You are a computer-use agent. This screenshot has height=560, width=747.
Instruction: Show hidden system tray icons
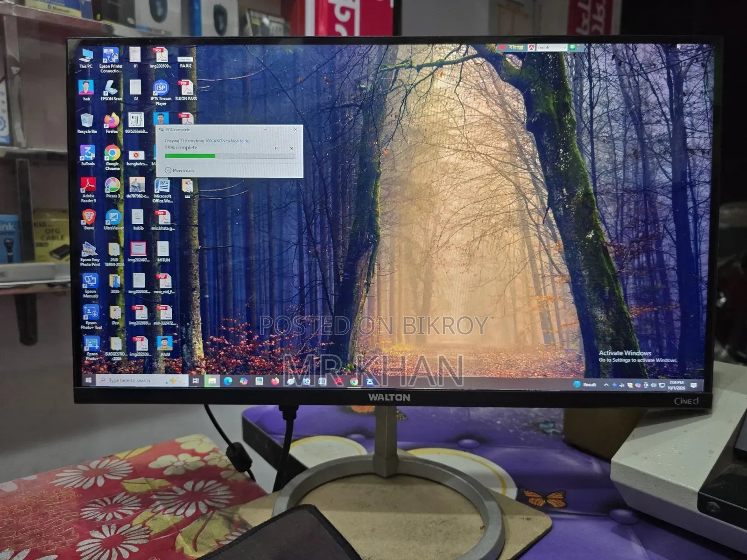(x=606, y=385)
